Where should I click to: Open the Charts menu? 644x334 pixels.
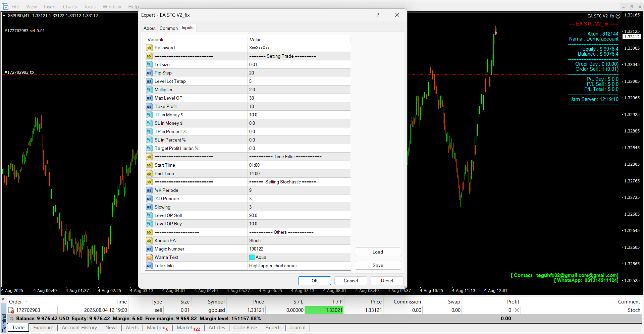click(70, 7)
